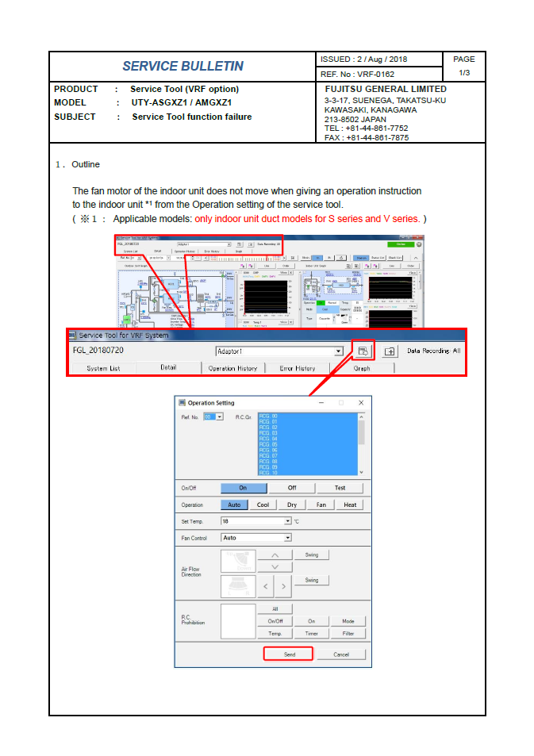Click Mode button in R.C. Prohibition
534x756 pixels.
click(x=348, y=621)
